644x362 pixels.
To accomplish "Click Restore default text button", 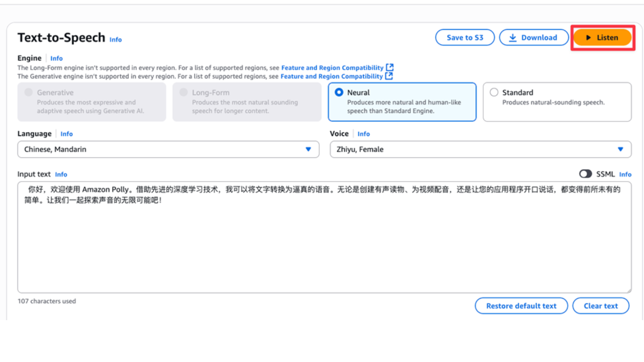I will (521, 306).
